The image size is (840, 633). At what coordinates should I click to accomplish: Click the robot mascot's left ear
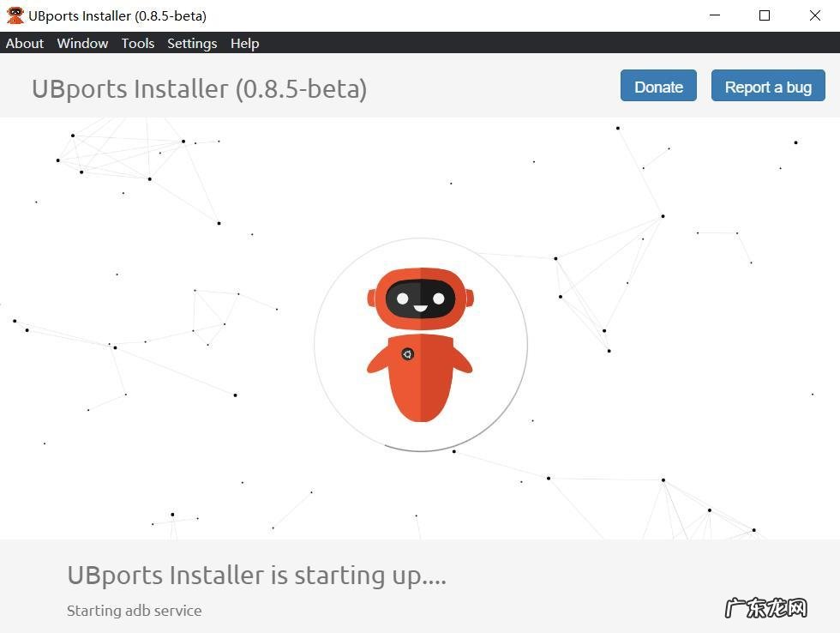pyautogui.click(x=372, y=298)
